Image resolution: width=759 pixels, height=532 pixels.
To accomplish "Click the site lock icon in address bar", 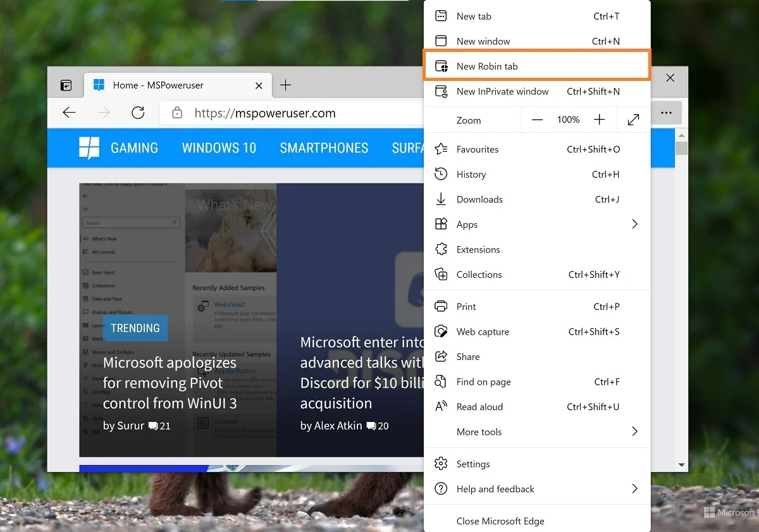I will (177, 113).
